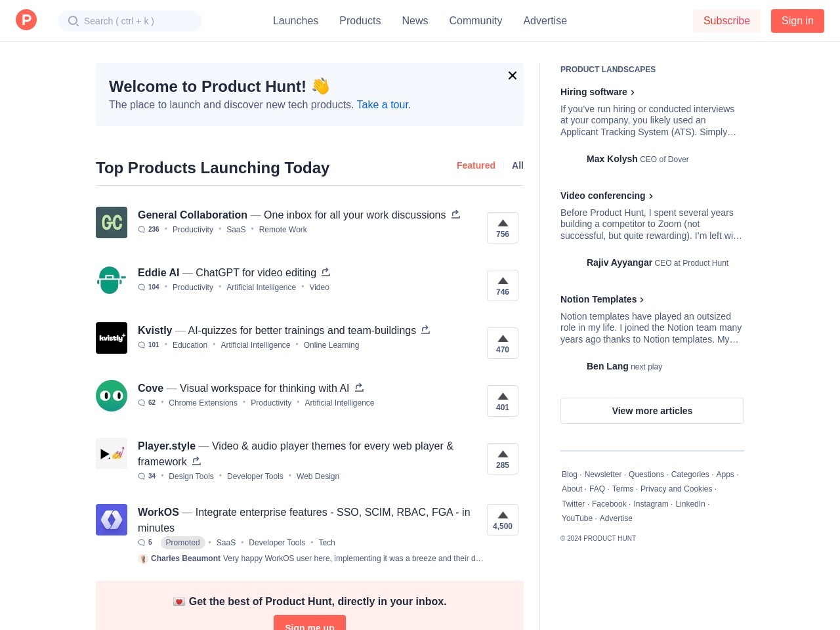Click the Eddie AI logo thumbnail
The width and height of the screenshot is (840, 630).
coord(112,280)
